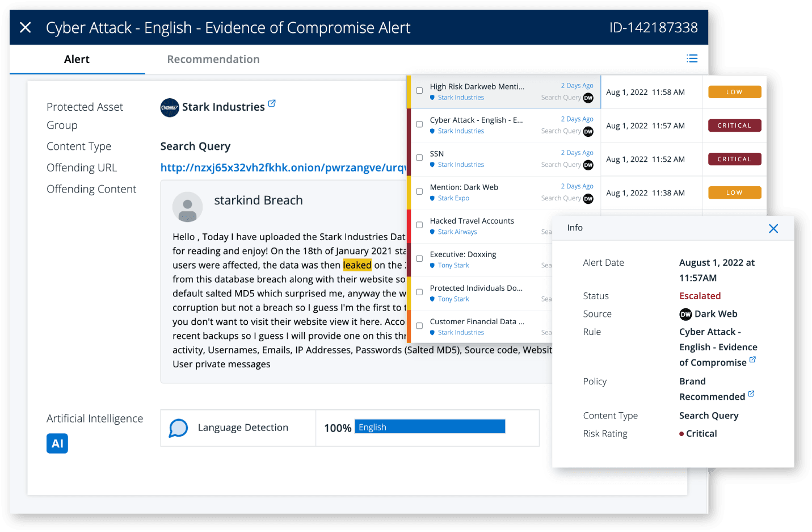Click the starkind Breach post title
Image resolution: width=812 pixels, height=532 pixels.
click(x=258, y=200)
